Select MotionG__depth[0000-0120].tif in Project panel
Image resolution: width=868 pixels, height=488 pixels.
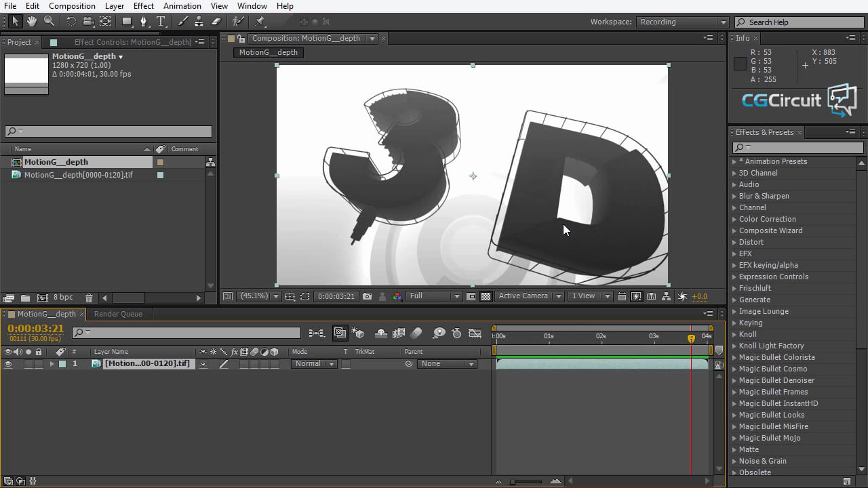pyautogui.click(x=78, y=175)
